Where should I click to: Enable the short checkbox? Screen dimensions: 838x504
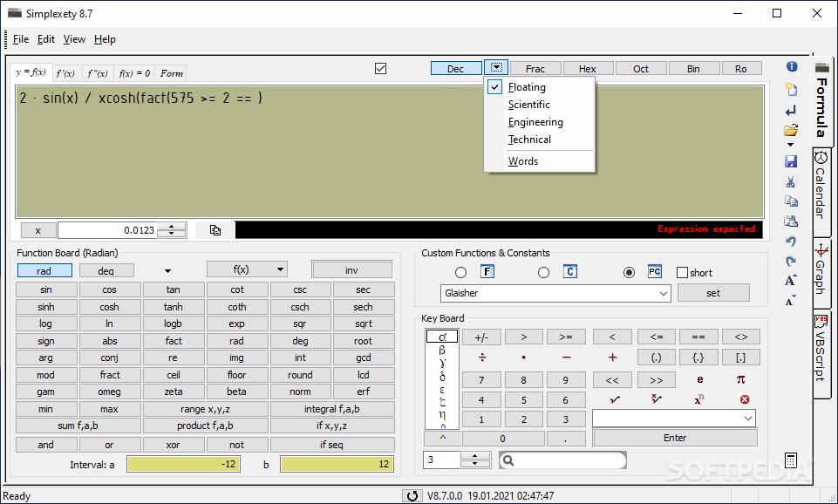[x=682, y=273]
